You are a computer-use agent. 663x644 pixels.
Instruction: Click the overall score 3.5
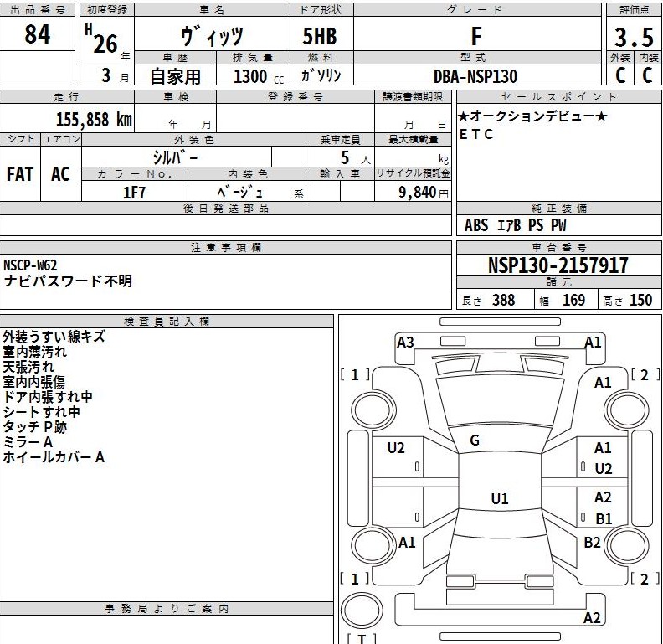634,37
